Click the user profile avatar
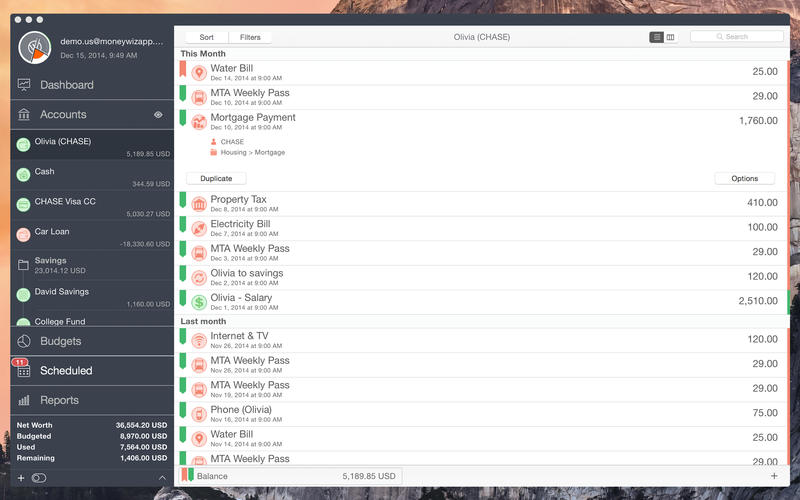This screenshot has width=800, height=500. tap(36, 46)
